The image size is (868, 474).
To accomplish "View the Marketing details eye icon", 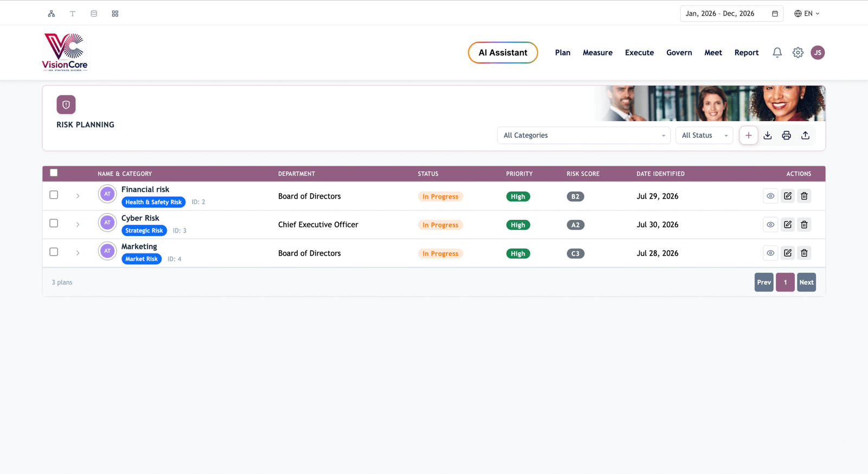I will click(770, 253).
